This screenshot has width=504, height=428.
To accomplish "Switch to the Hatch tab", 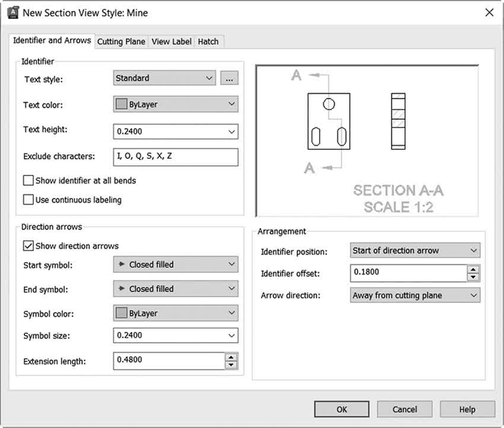I will pos(208,41).
